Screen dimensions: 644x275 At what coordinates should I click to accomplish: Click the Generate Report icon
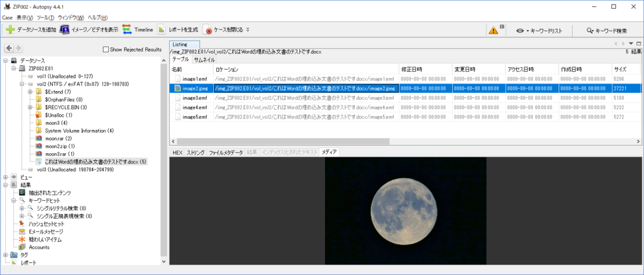[x=162, y=30]
